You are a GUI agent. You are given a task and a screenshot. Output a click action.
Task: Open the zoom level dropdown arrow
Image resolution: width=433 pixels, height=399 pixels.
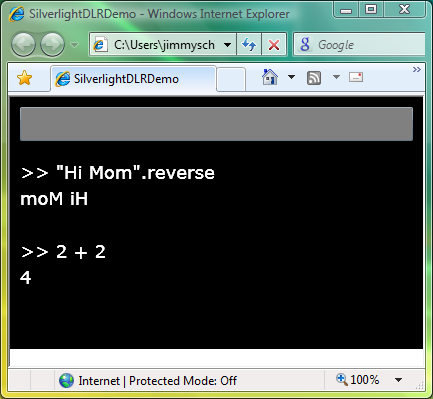click(398, 380)
